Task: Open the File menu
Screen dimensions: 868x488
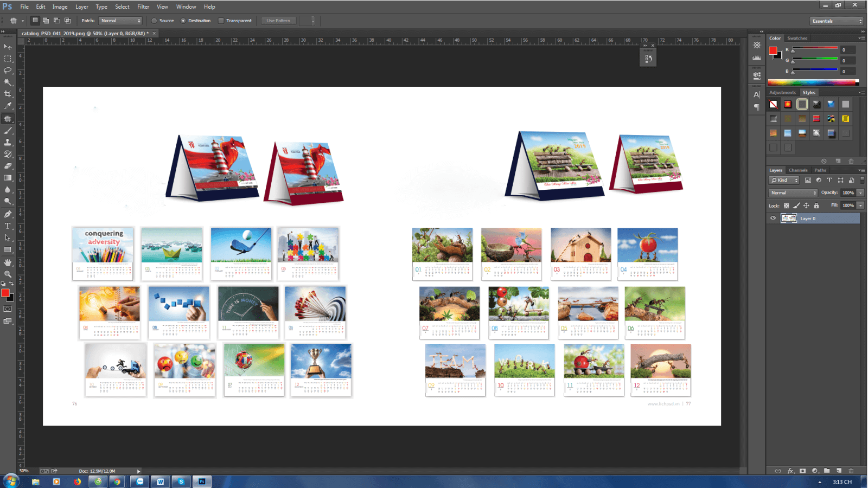Action: tap(24, 7)
